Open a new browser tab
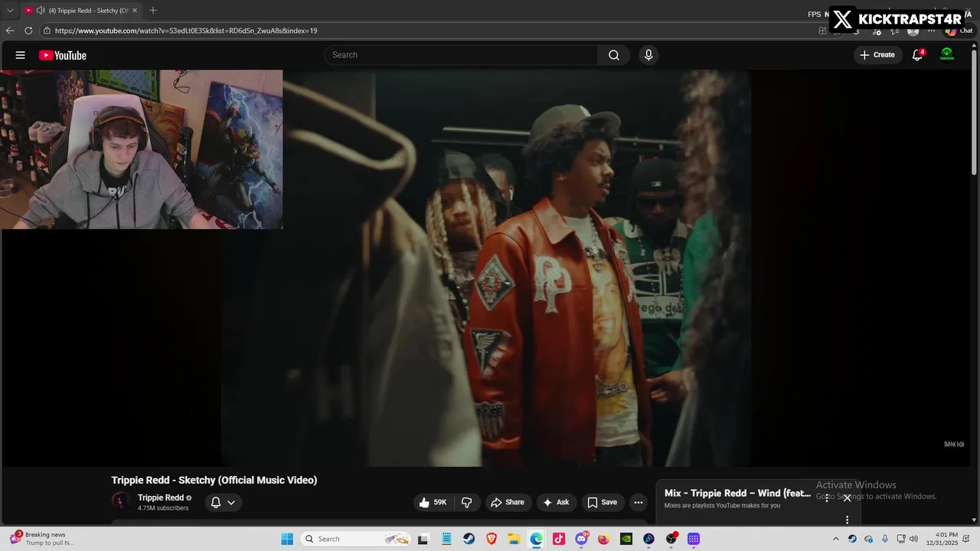This screenshot has width=980, height=551. [153, 11]
